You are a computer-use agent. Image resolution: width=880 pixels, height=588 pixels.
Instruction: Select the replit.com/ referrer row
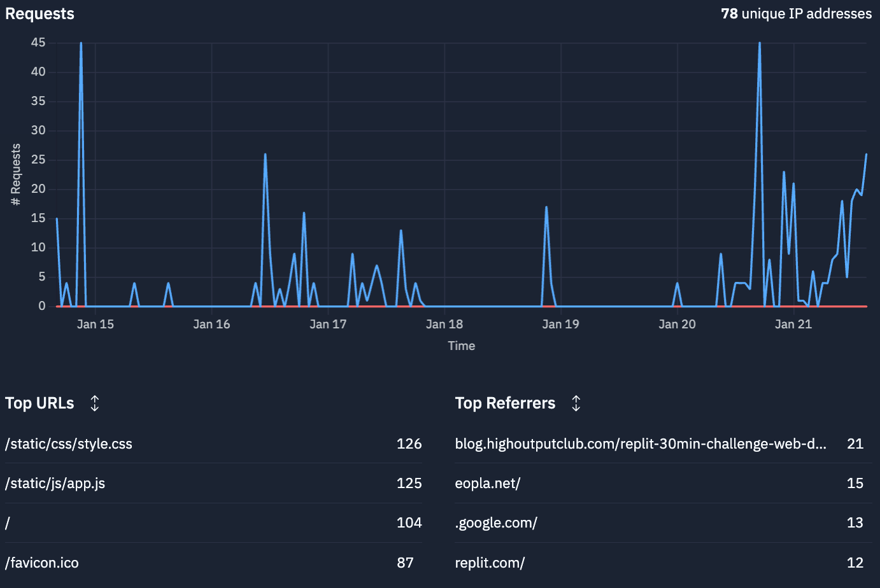(x=664, y=563)
